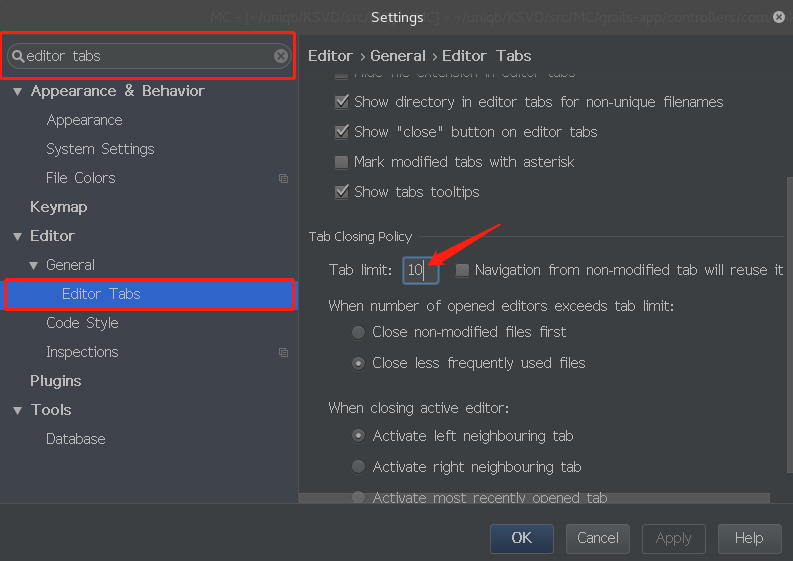Screen dimensions: 793x561
Task: Click into the Tab limit field
Action: click(420, 270)
